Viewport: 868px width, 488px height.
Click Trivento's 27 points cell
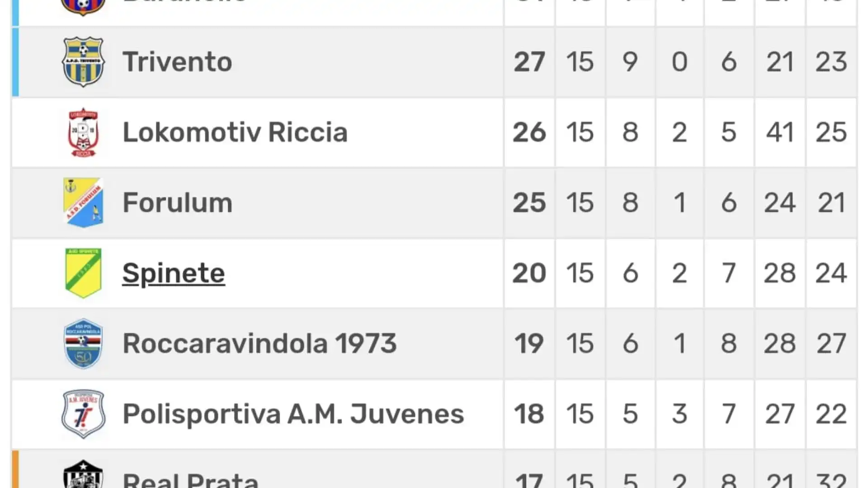click(x=529, y=62)
